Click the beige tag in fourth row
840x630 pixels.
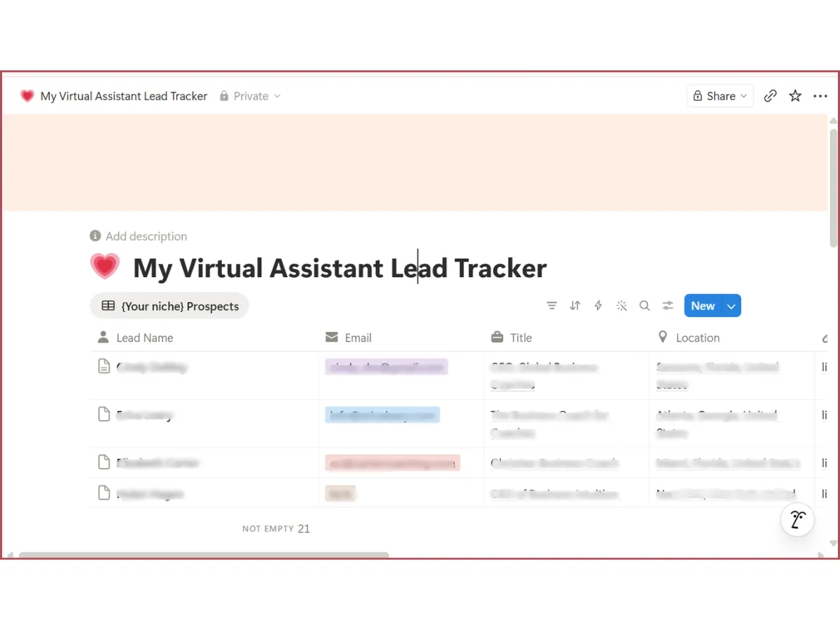[340, 493]
